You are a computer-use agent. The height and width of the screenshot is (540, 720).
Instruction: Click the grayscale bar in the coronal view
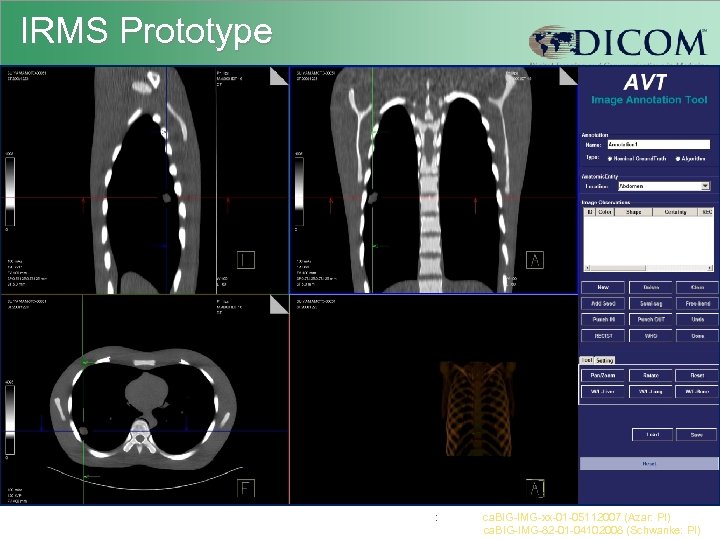coord(299,191)
